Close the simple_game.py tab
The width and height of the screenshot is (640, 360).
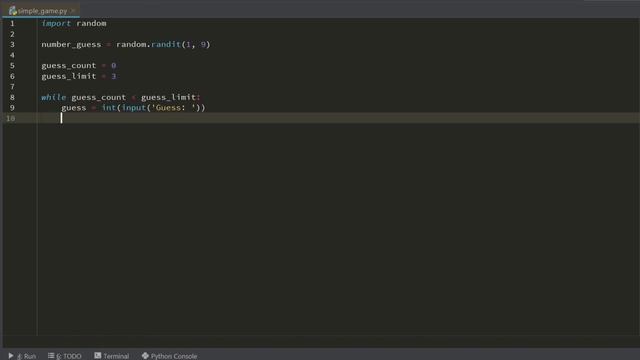tap(73, 11)
